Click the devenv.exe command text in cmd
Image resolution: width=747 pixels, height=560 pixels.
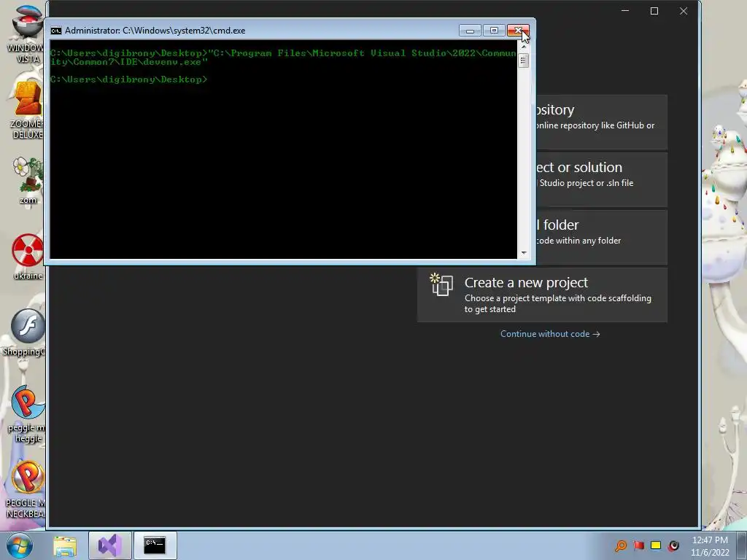[284, 57]
